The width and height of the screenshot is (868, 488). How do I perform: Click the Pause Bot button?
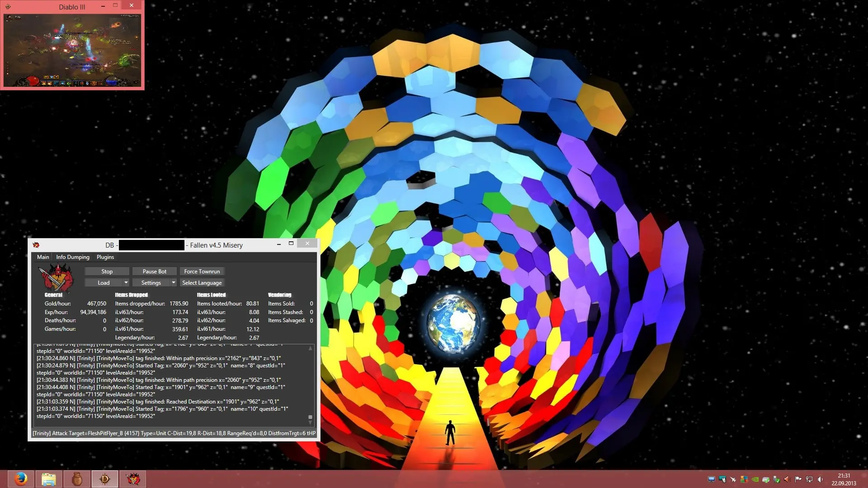[x=155, y=271]
